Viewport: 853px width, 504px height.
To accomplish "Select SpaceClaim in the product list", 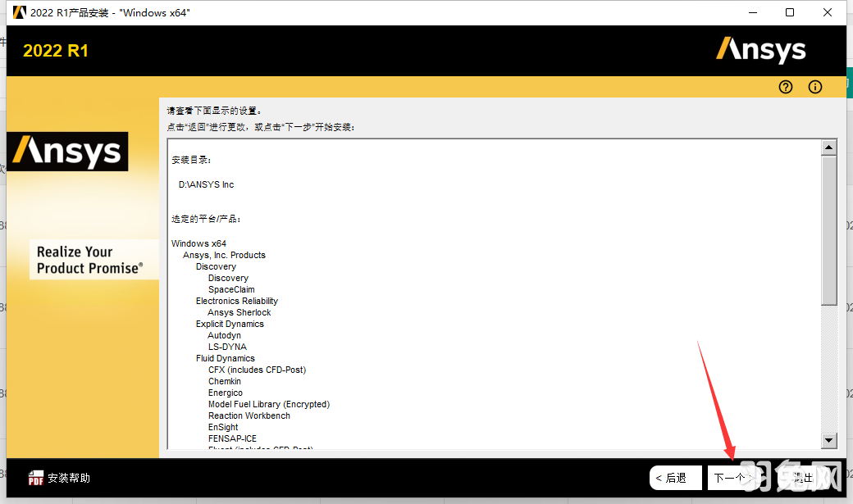I will 231,289.
